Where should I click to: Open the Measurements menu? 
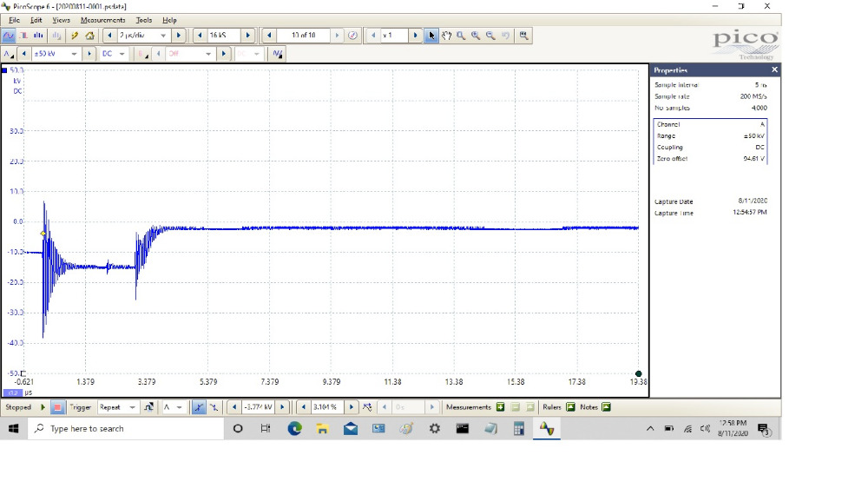click(103, 20)
